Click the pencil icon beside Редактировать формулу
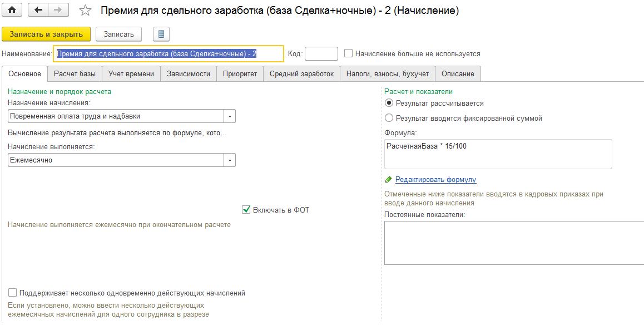644x325 pixels. pos(389,180)
